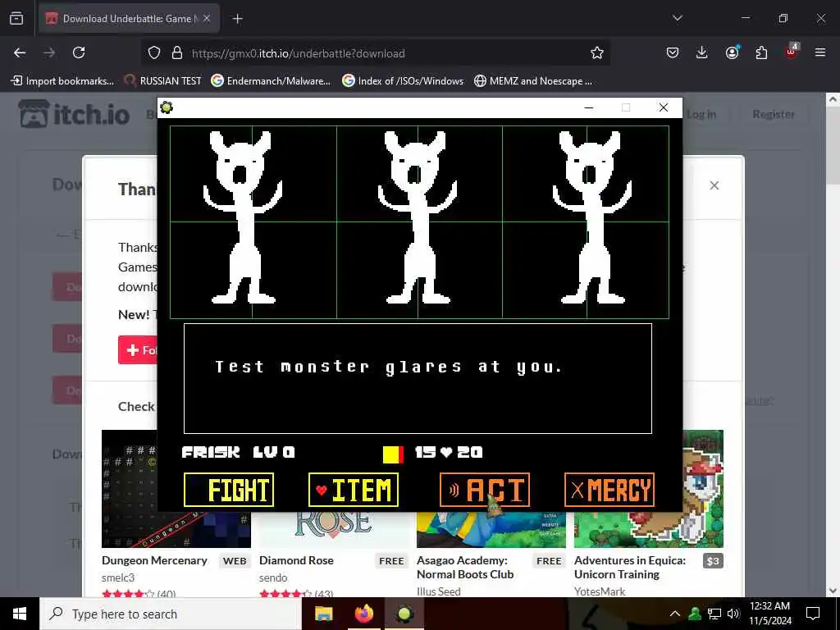Choose the ACT button in the game

pos(485,490)
